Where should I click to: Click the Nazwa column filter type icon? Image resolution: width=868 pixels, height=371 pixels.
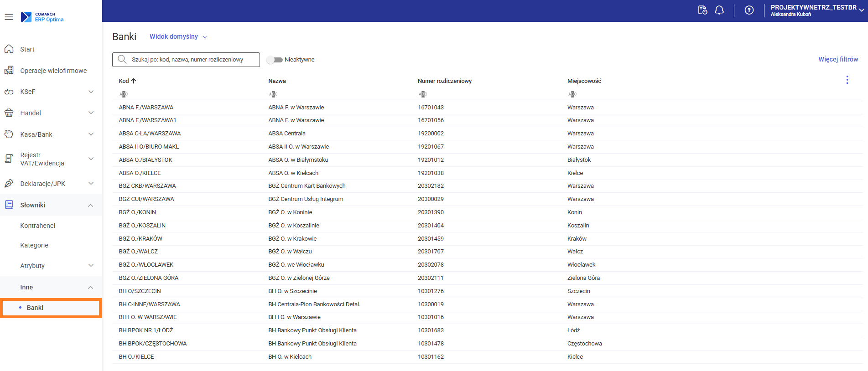[x=273, y=94]
